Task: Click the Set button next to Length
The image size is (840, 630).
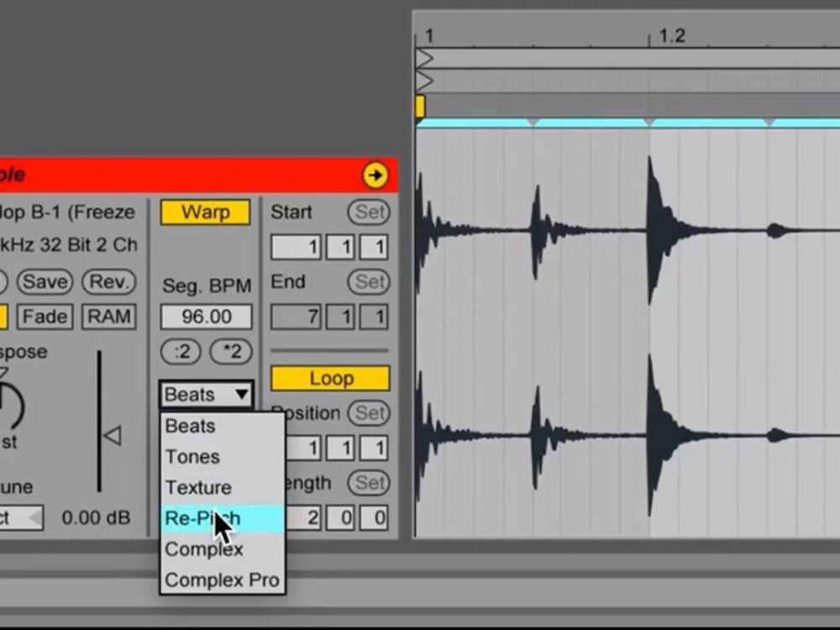Action: [369, 483]
